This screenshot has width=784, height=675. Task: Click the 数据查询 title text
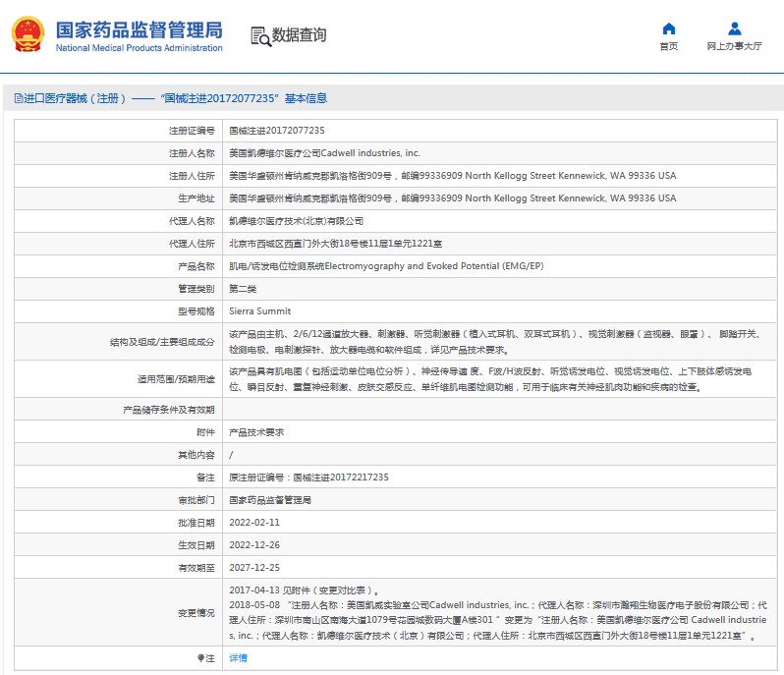[x=299, y=35]
